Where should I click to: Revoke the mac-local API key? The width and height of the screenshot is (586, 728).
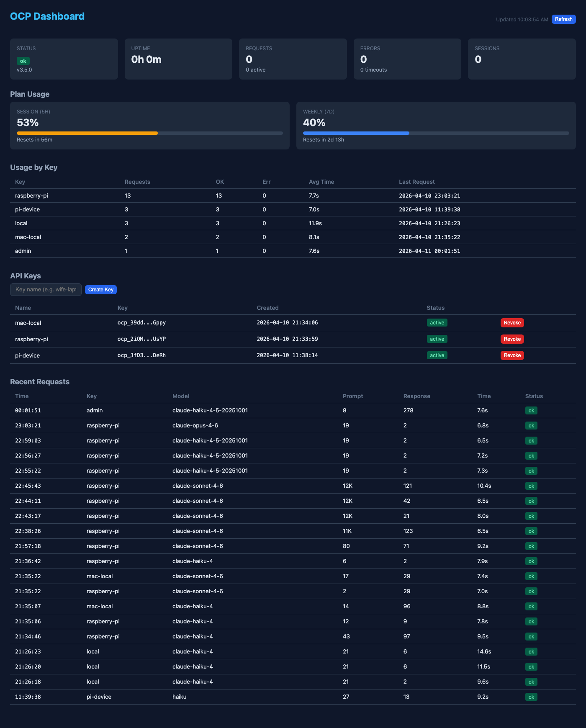coord(512,323)
